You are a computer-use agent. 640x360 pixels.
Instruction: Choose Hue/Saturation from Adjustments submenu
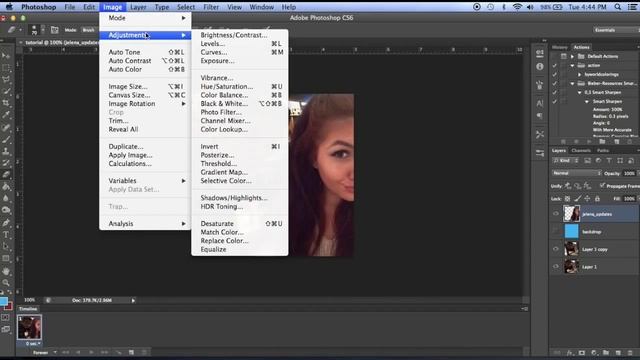[240, 87]
